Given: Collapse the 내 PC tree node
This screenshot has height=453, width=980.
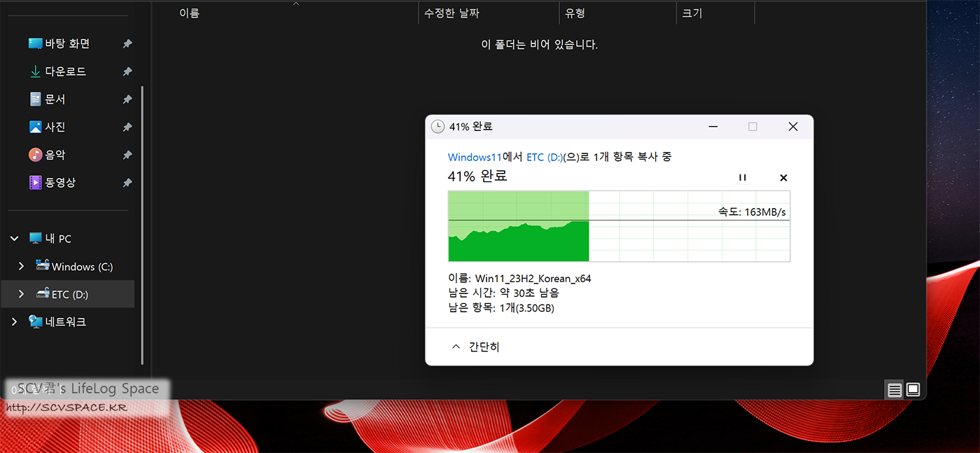Looking at the screenshot, I should coord(15,239).
